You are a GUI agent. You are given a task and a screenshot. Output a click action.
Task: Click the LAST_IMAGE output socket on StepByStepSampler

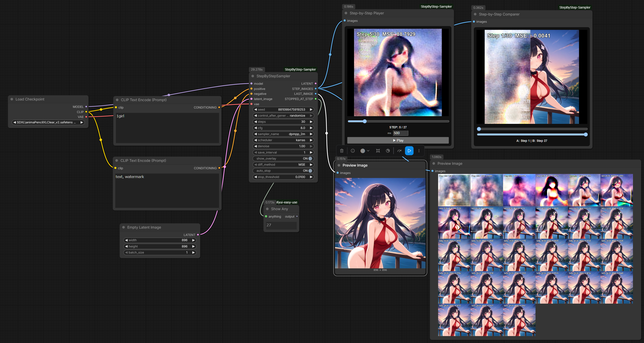(x=316, y=94)
